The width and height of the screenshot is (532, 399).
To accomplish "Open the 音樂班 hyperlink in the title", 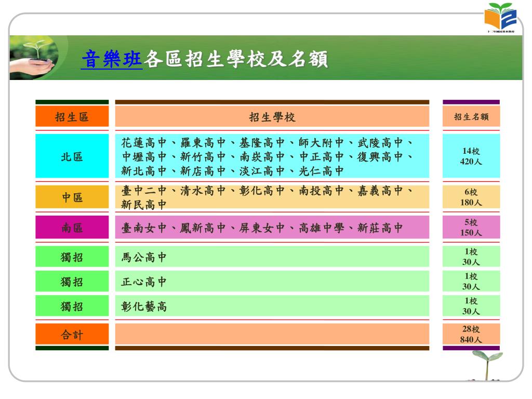I will pyautogui.click(x=111, y=59).
